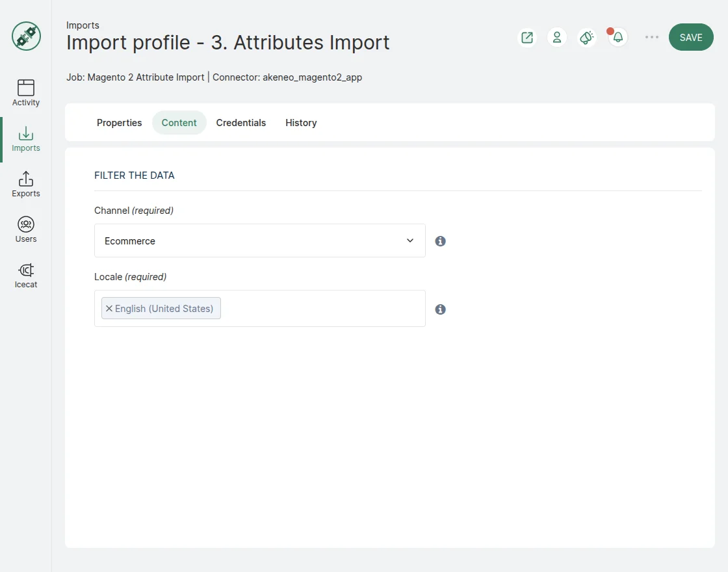The width and height of the screenshot is (728, 572).
Task: Open the notifications bell
Action: pyautogui.click(x=617, y=38)
